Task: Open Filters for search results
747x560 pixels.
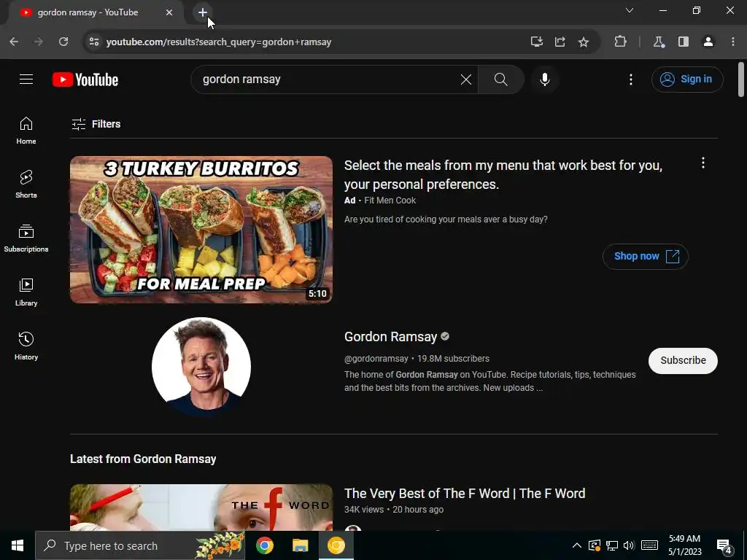Action: (96, 124)
